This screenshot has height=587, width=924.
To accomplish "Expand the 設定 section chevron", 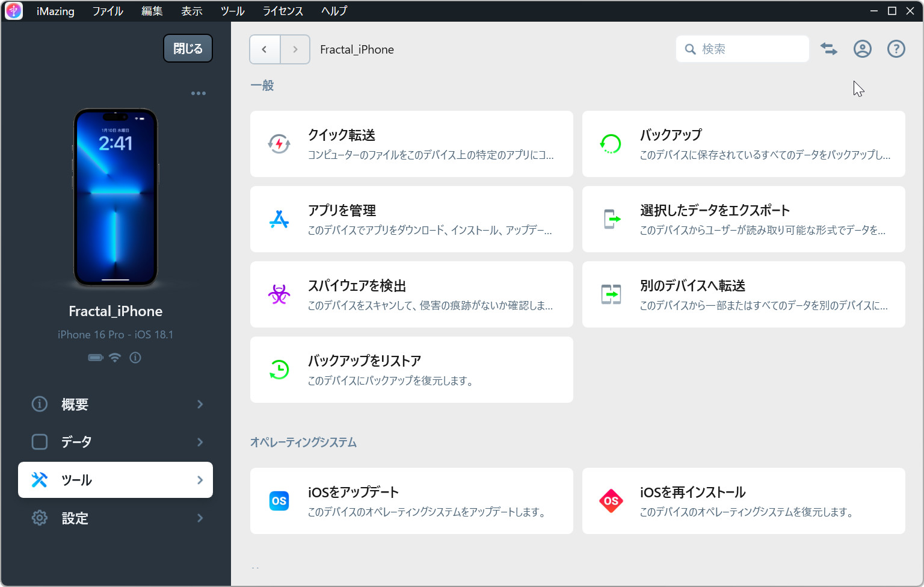I will coord(200,518).
